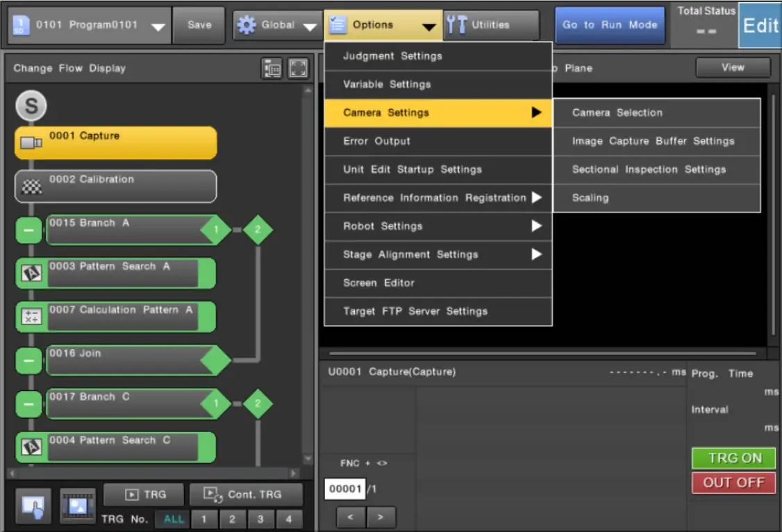Click the fullscreen flow display icon
The image size is (782, 532).
[298, 68]
